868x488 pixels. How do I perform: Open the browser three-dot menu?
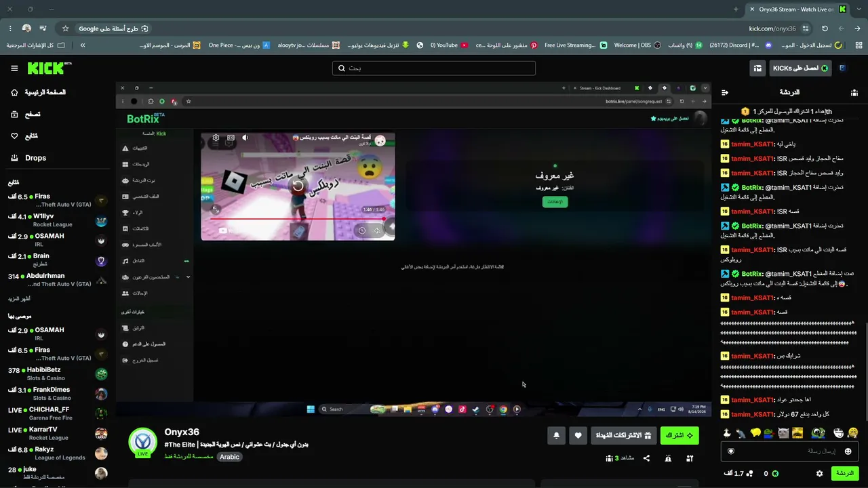tap(10, 28)
